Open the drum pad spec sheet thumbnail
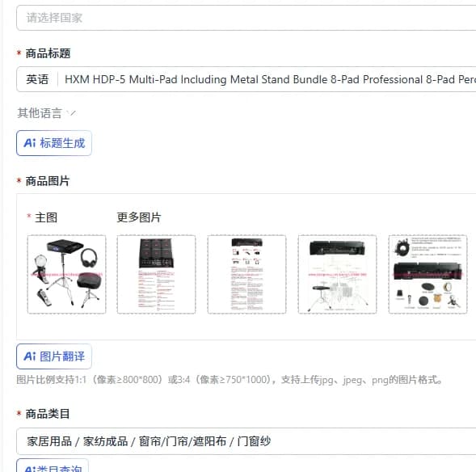476x472 pixels. 156,274
